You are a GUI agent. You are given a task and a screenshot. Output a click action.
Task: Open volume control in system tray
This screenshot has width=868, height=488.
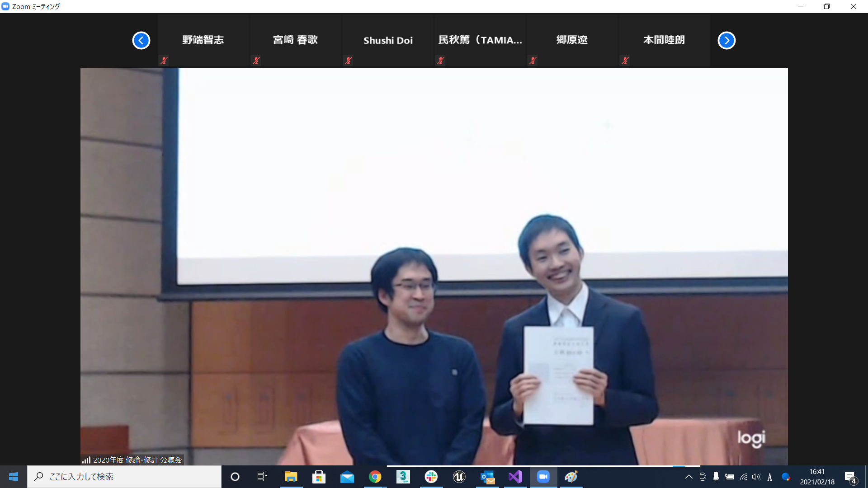tap(756, 477)
